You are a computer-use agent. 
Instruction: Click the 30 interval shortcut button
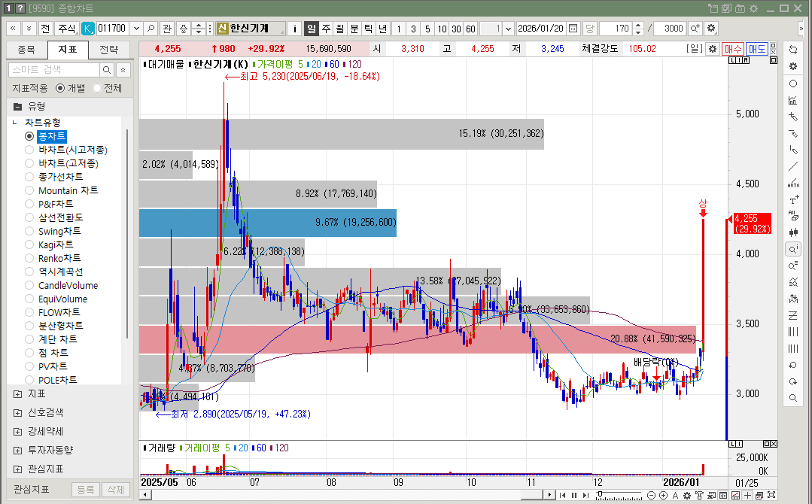click(x=456, y=29)
